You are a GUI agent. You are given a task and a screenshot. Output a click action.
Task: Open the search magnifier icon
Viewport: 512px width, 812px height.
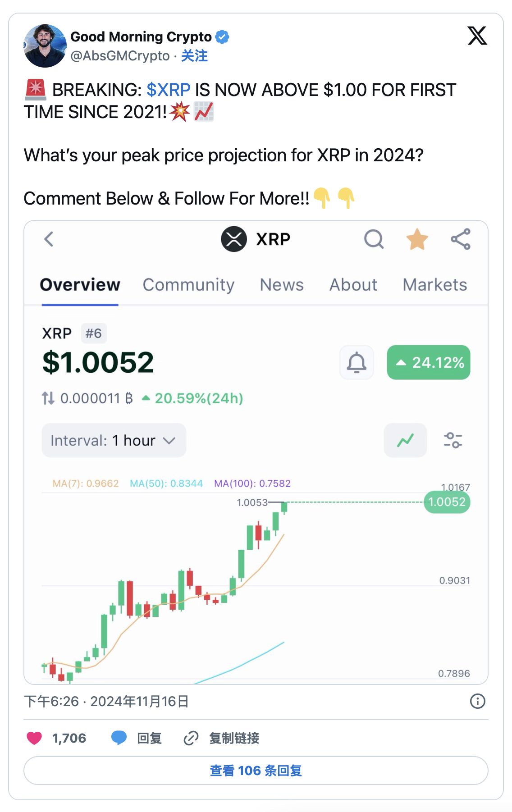(x=374, y=239)
